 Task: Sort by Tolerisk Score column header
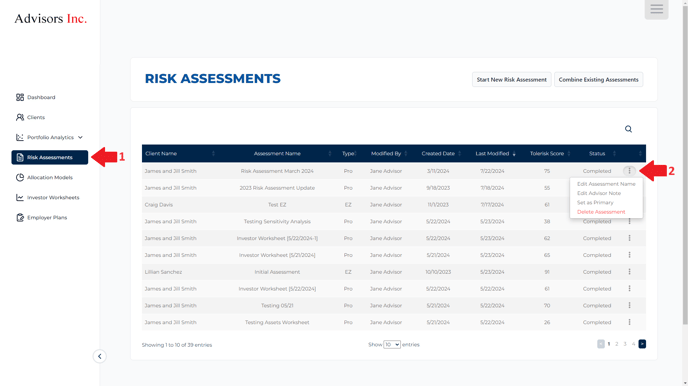tap(547, 154)
